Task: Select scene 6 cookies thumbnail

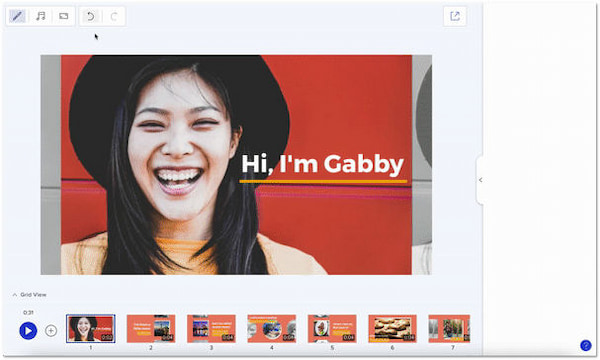Action: 392,328
